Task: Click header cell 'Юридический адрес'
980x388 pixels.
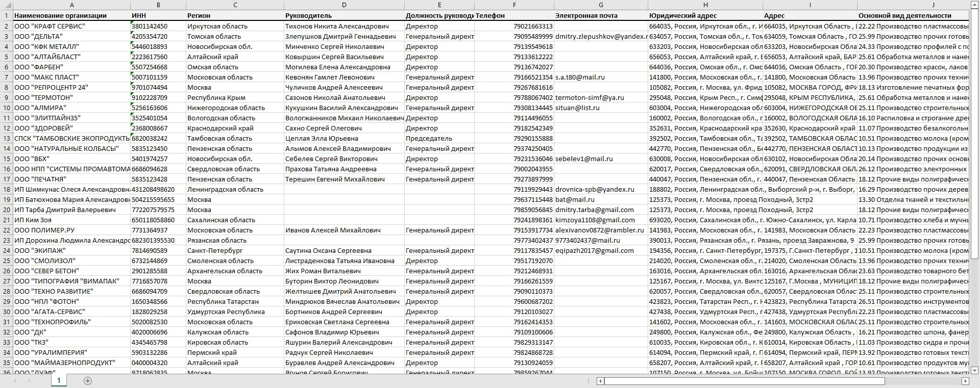Action: tap(705, 15)
